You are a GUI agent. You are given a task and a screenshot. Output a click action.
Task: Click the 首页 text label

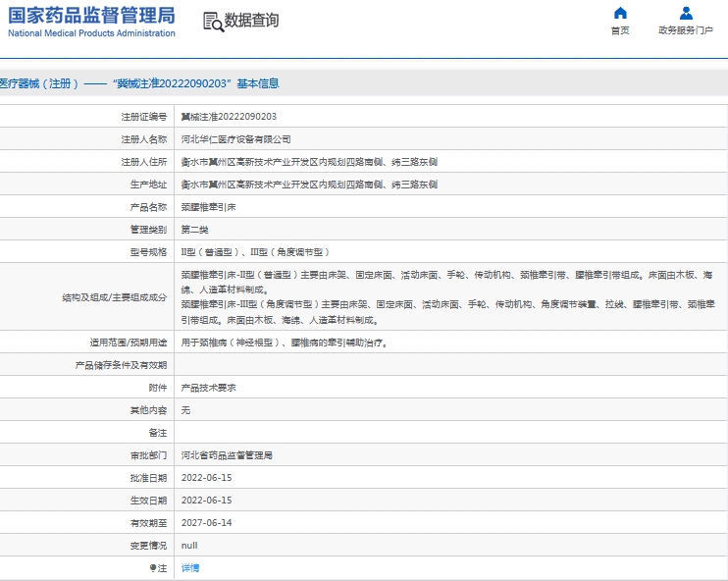pyautogui.click(x=620, y=30)
